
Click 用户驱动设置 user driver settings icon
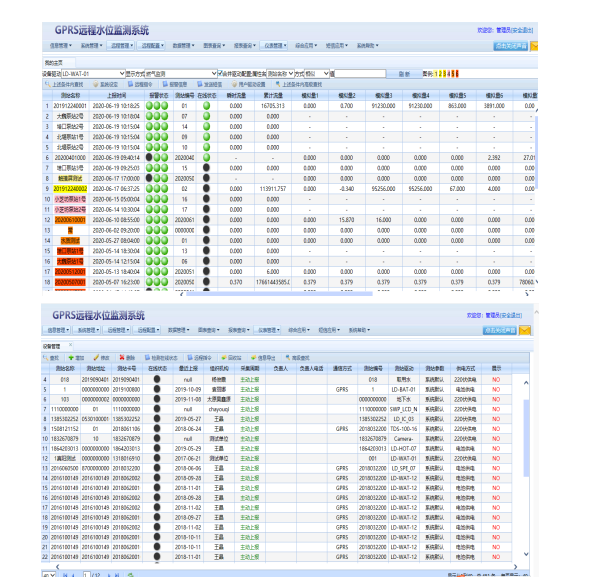coord(248,84)
